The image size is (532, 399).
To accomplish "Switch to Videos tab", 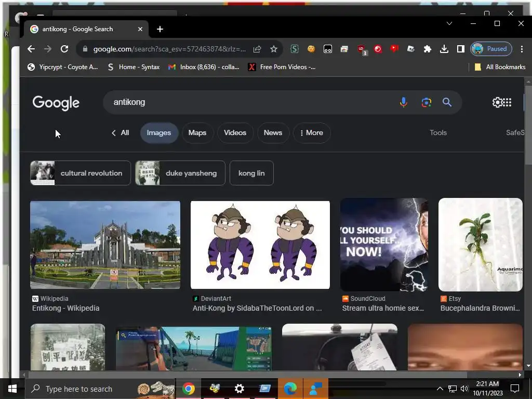I will point(235,132).
